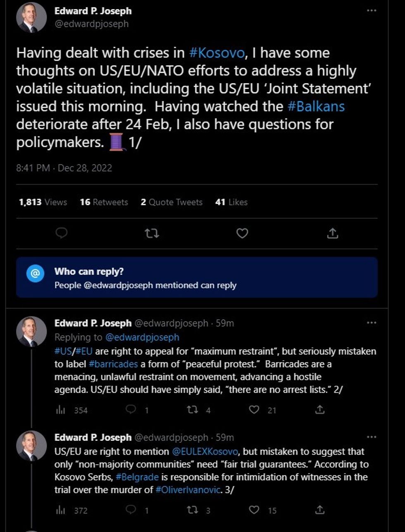
Task: Like the main Kosovo crises tweet
Action: 242,233
